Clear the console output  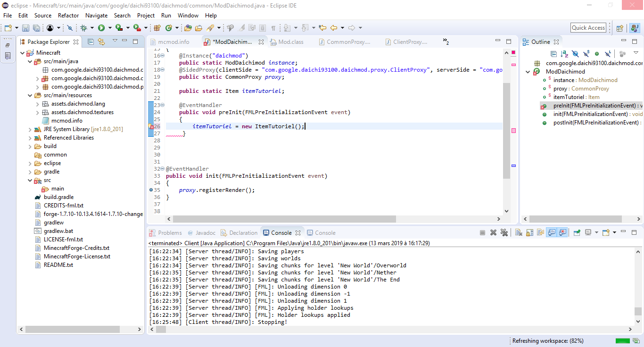pyautogui.click(x=518, y=232)
